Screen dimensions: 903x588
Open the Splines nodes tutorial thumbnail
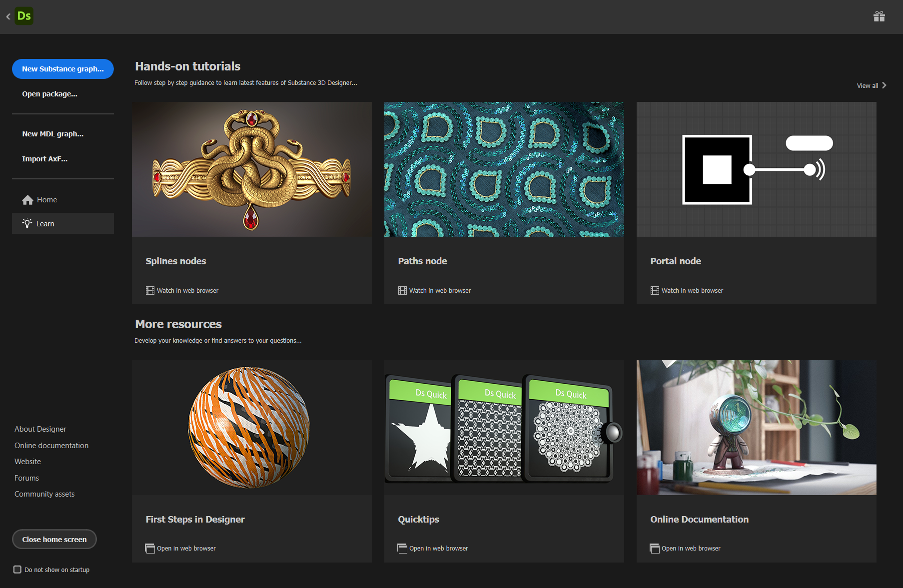(x=251, y=169)
